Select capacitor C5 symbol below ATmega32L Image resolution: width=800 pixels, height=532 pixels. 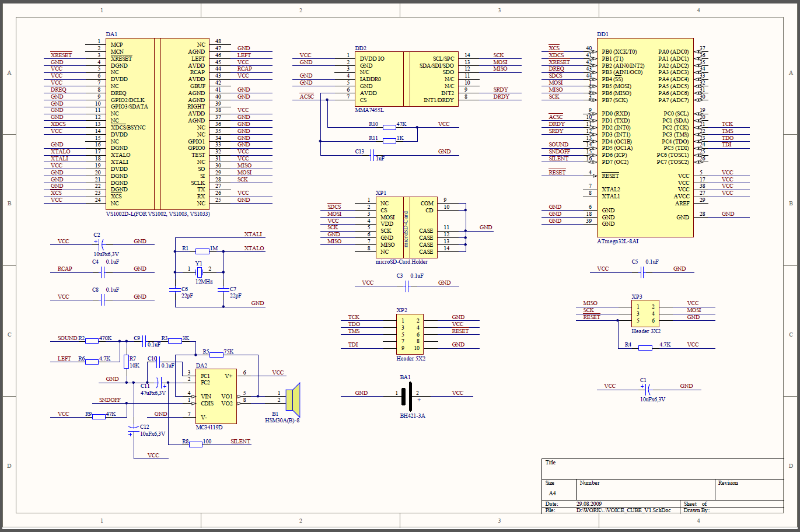[642, 272]
